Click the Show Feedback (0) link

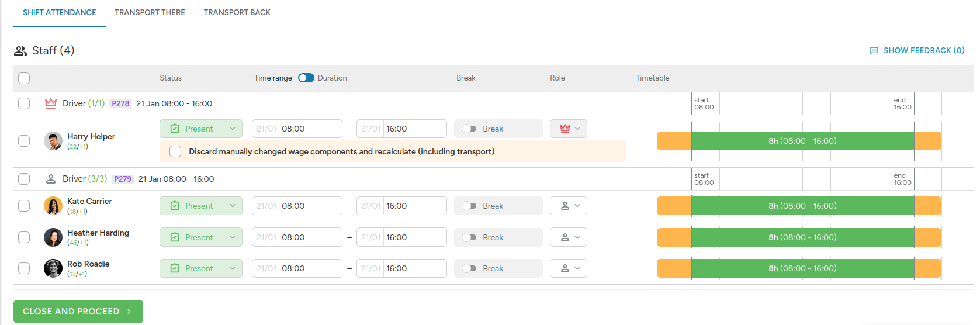click(917, 51)
